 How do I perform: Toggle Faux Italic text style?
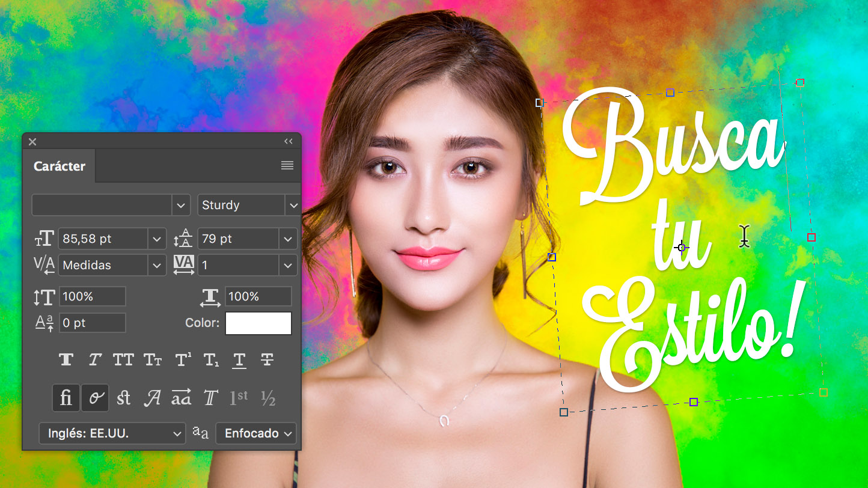(95, 360)
